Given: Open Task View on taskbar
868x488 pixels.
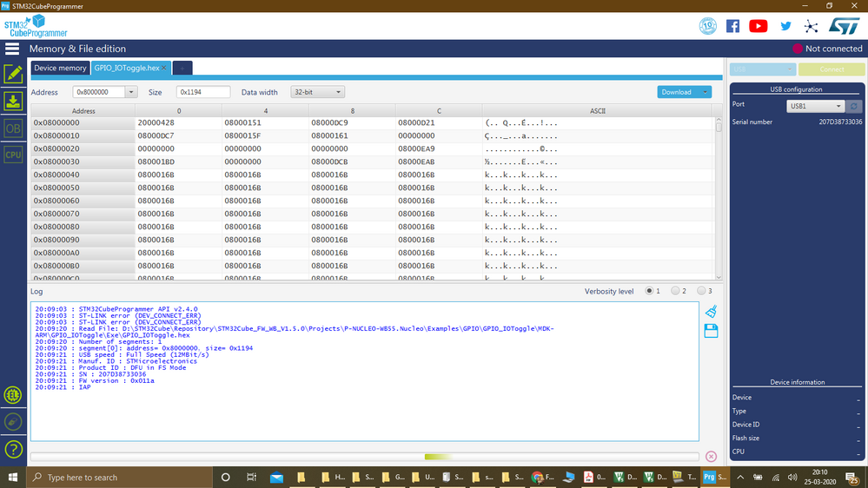Looking at the screenshot, I should (x=251, y=477).
